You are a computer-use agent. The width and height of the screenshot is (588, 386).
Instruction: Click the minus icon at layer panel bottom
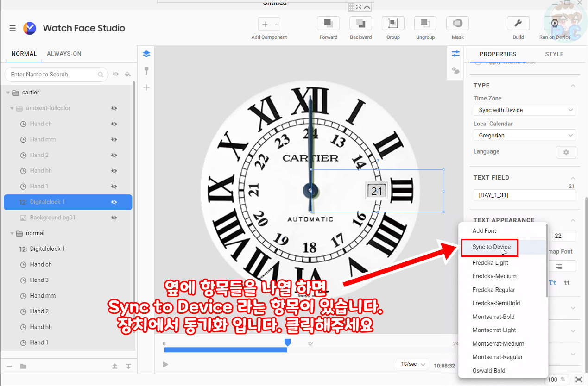[9, 366]
